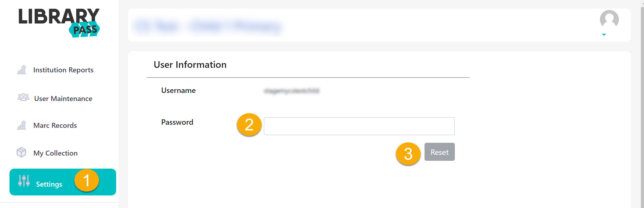Click the Marc Records chart icon
The image size is (644, 208).
click(22, 125)
